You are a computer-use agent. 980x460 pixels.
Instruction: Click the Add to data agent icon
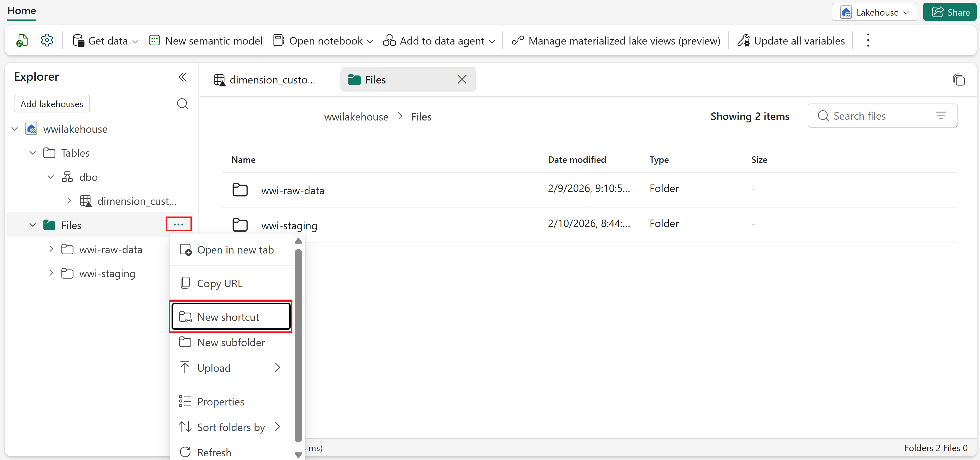pyautogui.click(x=389, y=40)
